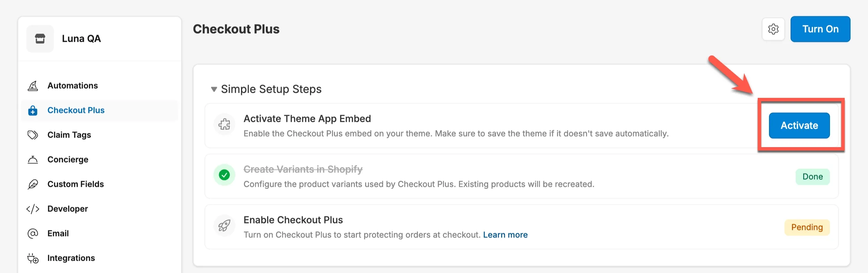Click the Claim Tags tag icon
868x273 pixels.
click(33, 135)
